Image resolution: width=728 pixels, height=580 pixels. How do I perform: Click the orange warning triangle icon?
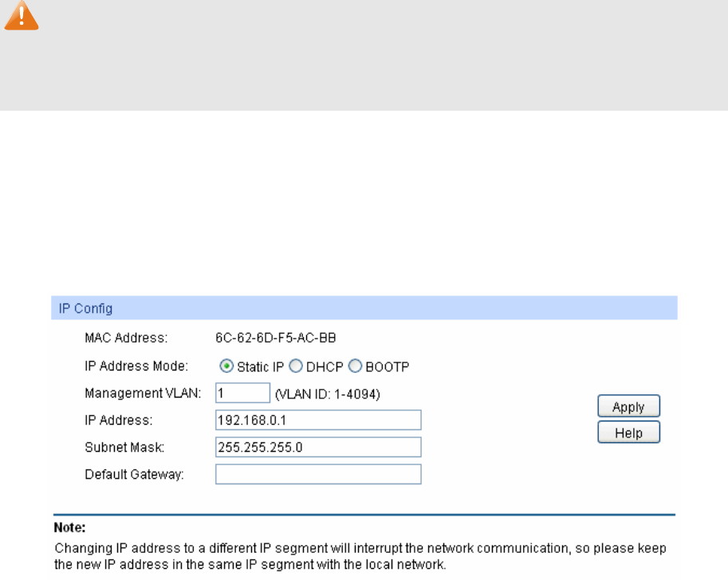coord(22,18)
